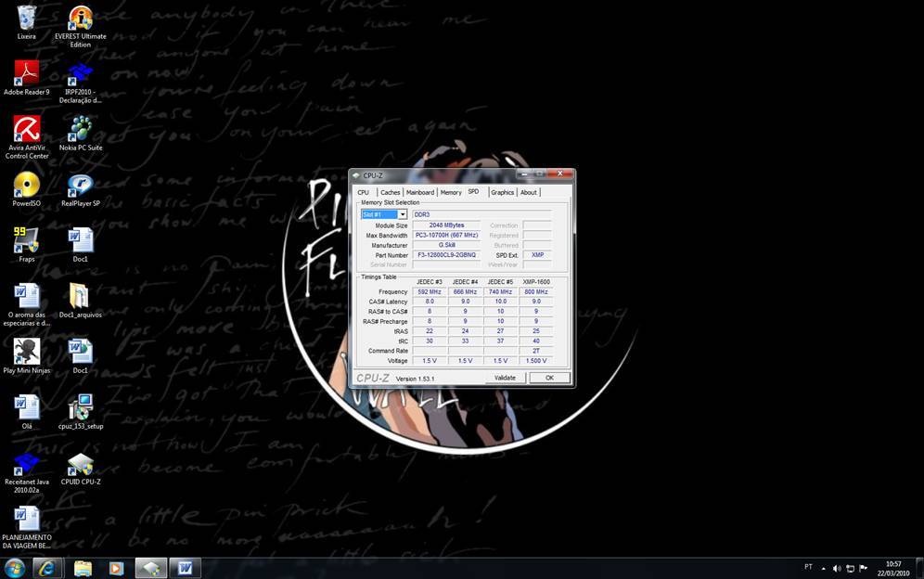Click the 'PC3-10700H (667 MHz)' bandwidth value
The image size is (924, 579).
point(446,236)
